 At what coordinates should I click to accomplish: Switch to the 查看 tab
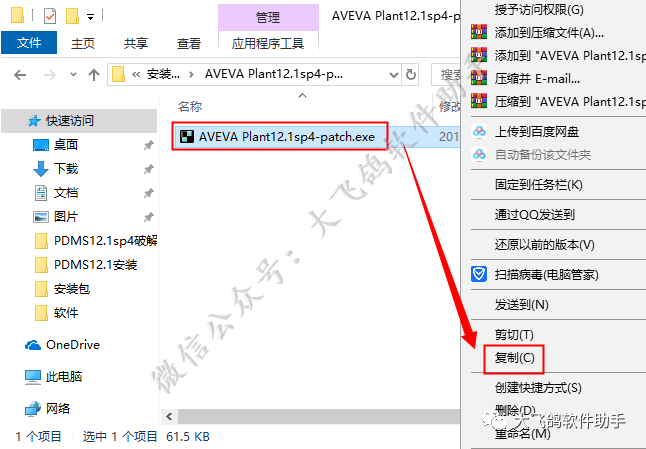pos(189,43)
